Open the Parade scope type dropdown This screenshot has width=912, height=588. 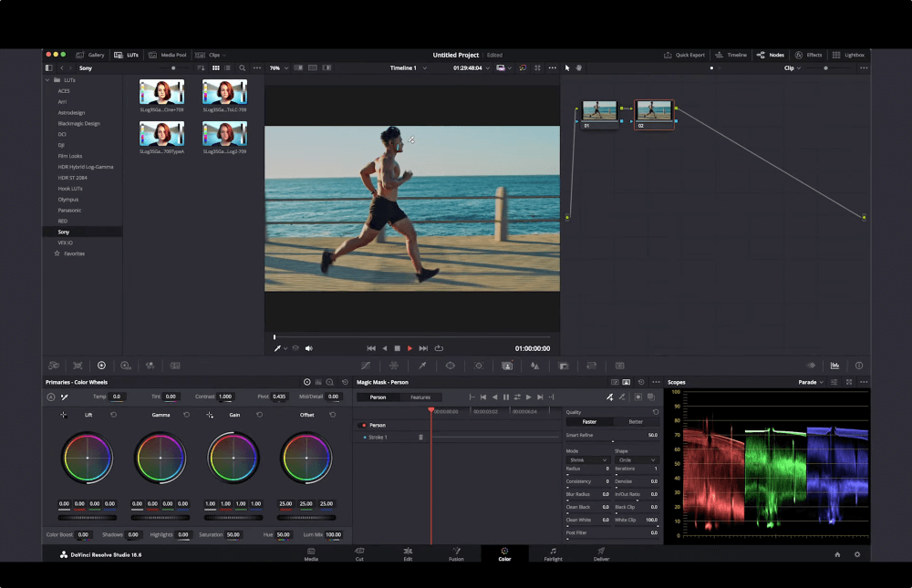pos(811,382)
